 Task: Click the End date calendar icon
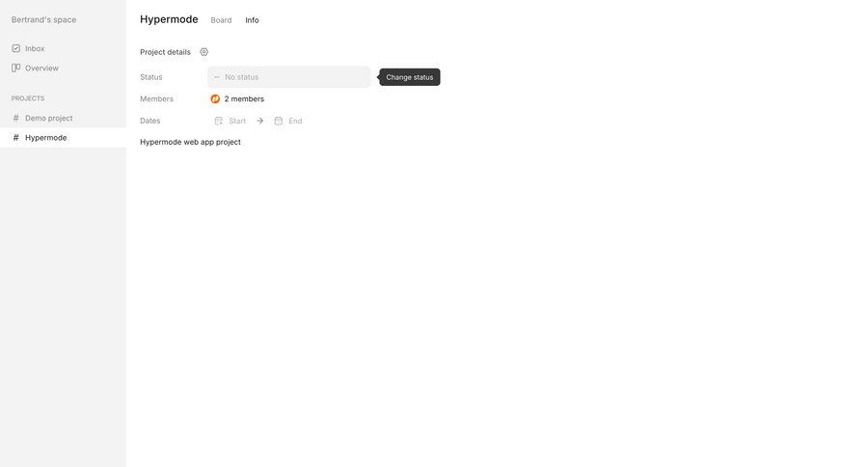click(x=279, y=121)
